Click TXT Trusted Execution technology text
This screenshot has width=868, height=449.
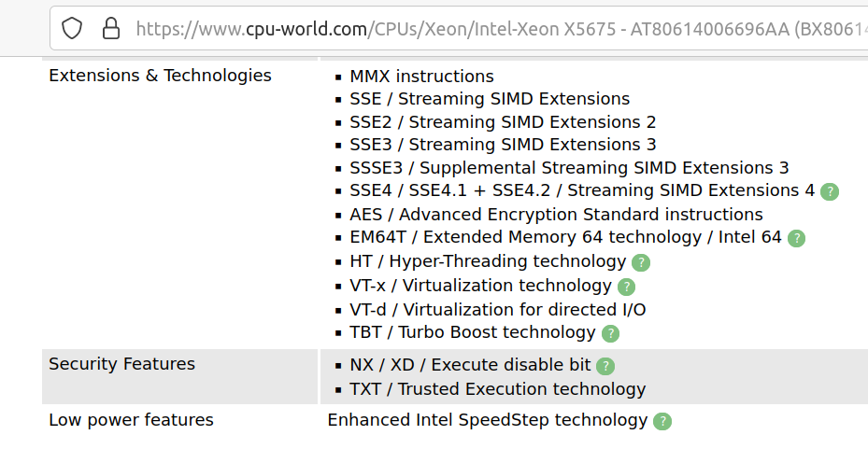(x=497, y=389)
